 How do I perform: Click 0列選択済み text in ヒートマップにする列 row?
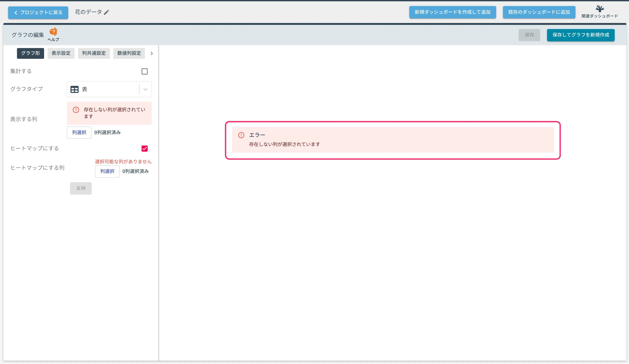tap(135, 171)
